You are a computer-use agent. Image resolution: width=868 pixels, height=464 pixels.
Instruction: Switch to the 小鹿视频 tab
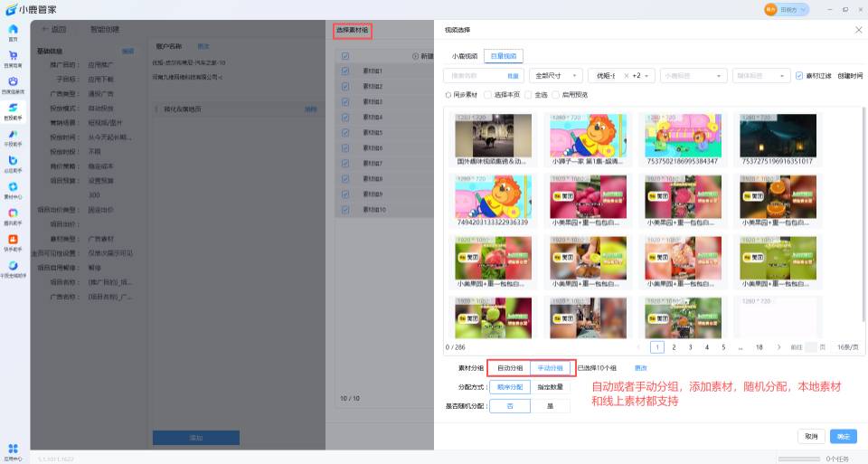pos(465,56)
